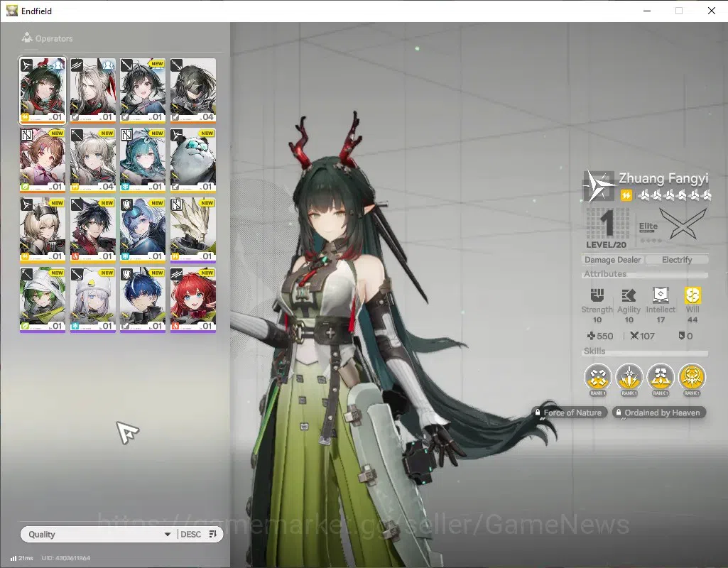Choose the white-haired girl with yellow-lamp helmet
Image resolution: width=728 pixels, height=568 pixels.
pos(93,300)
